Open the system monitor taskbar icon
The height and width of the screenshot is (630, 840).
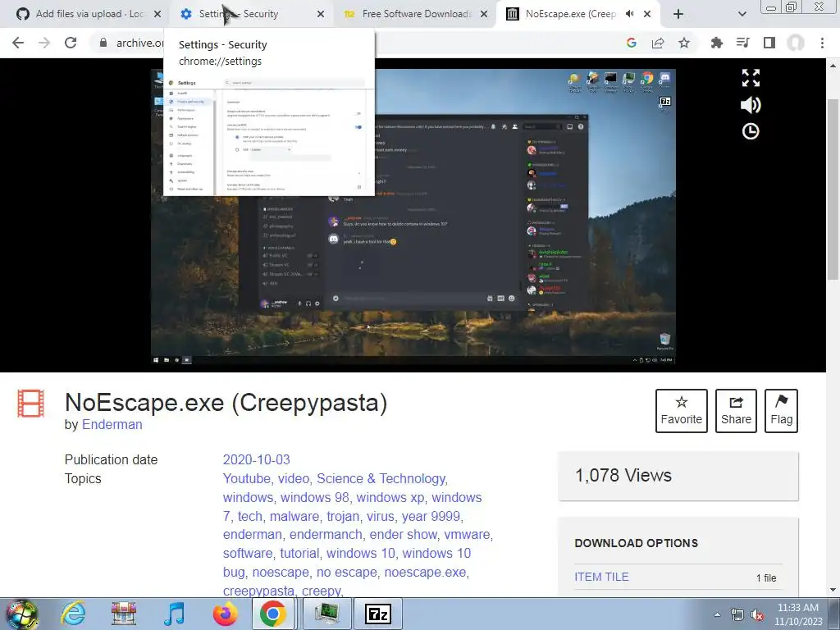326,614
